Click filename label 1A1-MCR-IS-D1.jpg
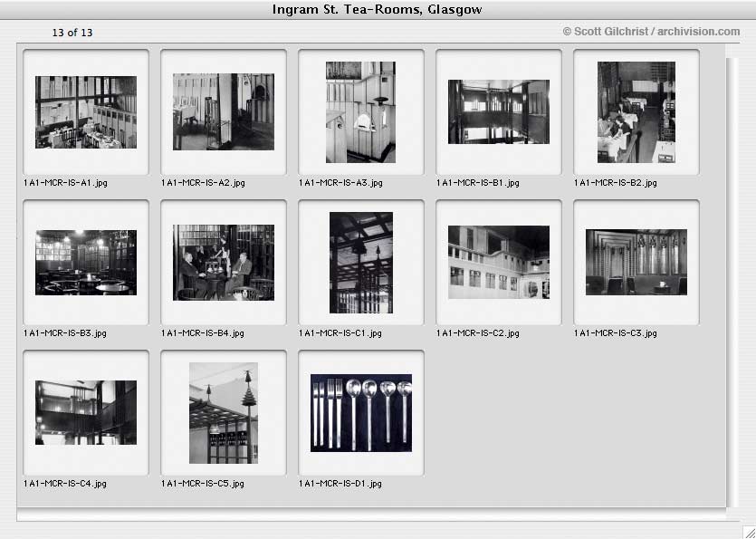 coord(340,484)
